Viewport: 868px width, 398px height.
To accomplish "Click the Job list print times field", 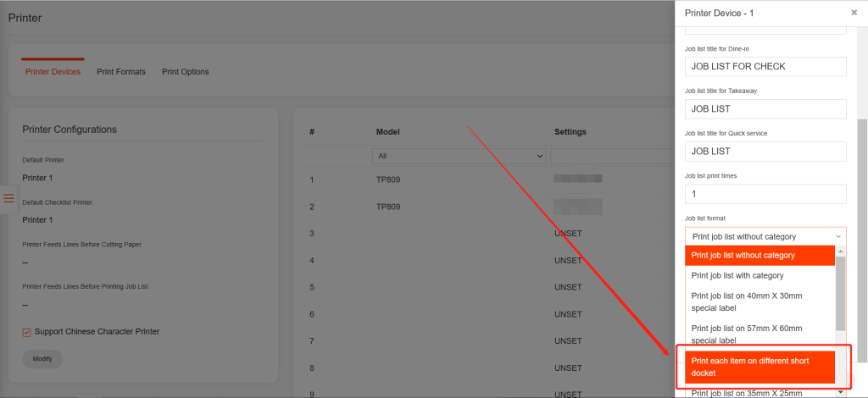I will 765,193.
